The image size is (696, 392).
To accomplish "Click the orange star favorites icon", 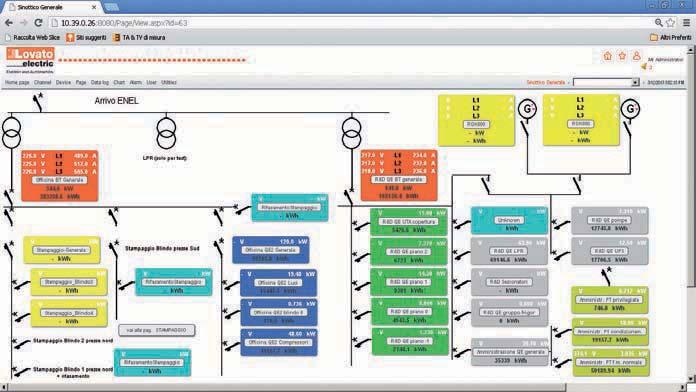I will tap(622, 56).
